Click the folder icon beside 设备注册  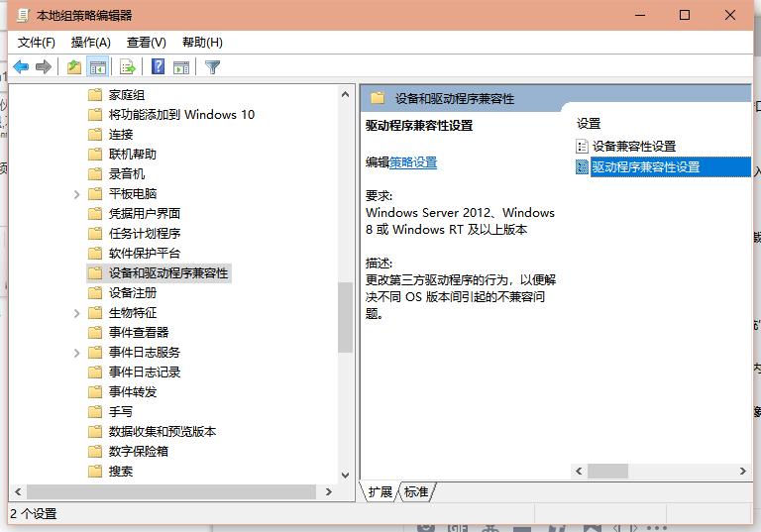[x=95, y=292]
